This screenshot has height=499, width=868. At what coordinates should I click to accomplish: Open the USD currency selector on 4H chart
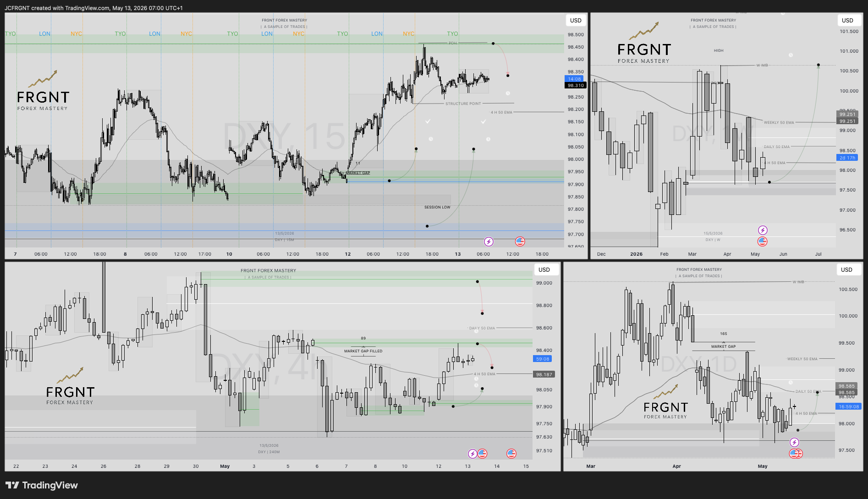(544, 269)
